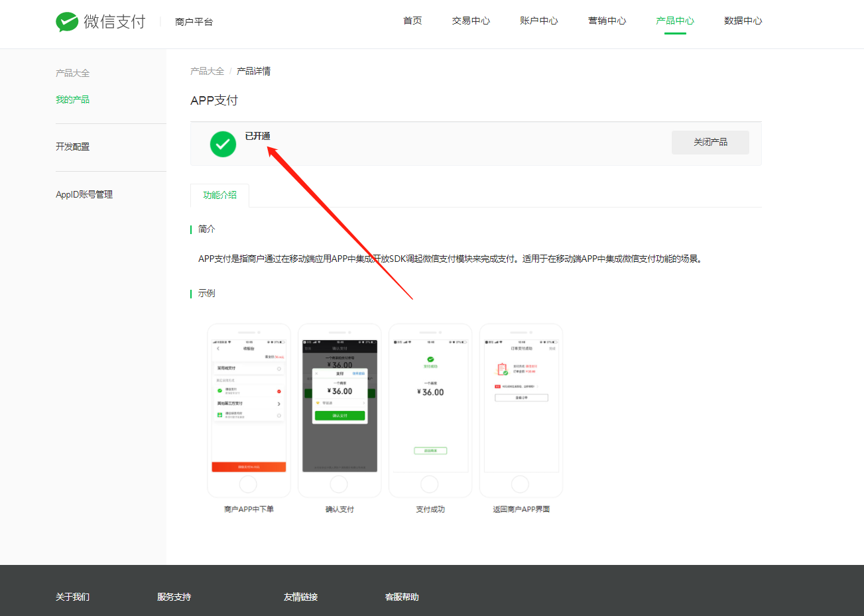Click the WeChat Pay logo icon
Viewport: 864px width, 616px height.
(67, 22)
